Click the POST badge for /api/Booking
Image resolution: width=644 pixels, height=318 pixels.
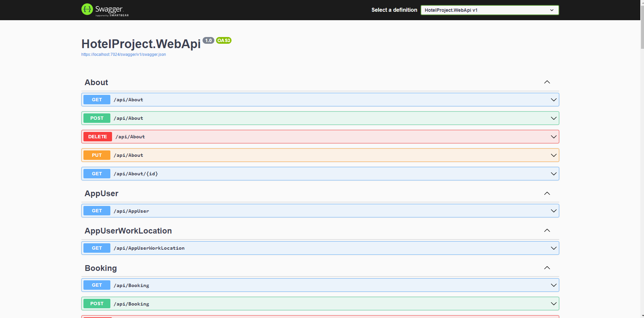pos(97,304)
